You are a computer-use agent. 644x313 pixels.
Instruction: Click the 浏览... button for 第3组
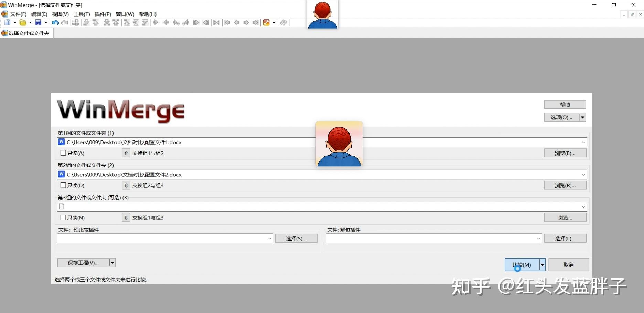click(x=565, y=218)
